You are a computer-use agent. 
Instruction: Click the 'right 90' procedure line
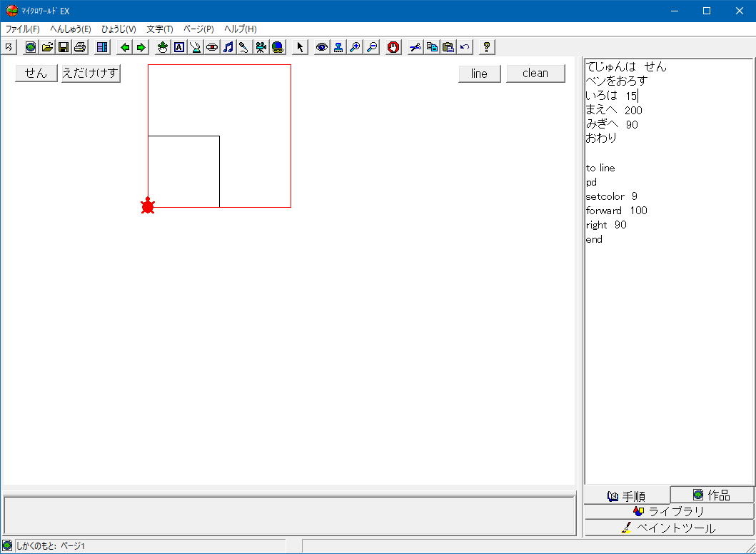[606, 225]
